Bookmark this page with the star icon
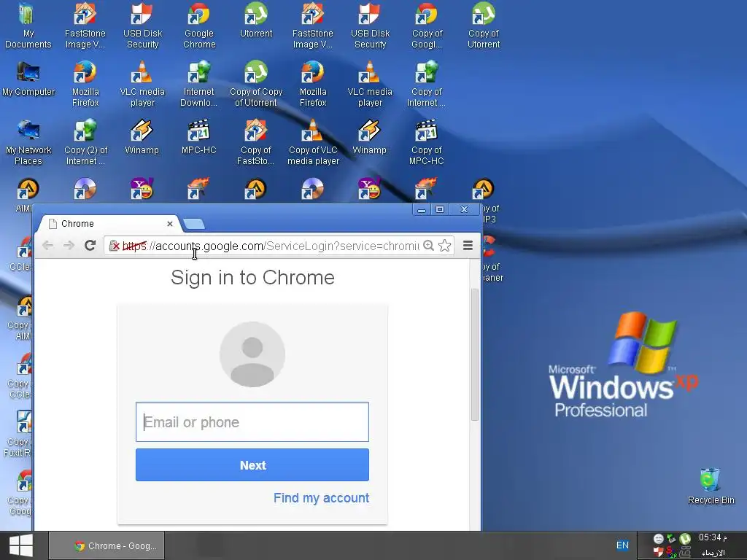Screen dimensions: 747x560 (444, 245)
